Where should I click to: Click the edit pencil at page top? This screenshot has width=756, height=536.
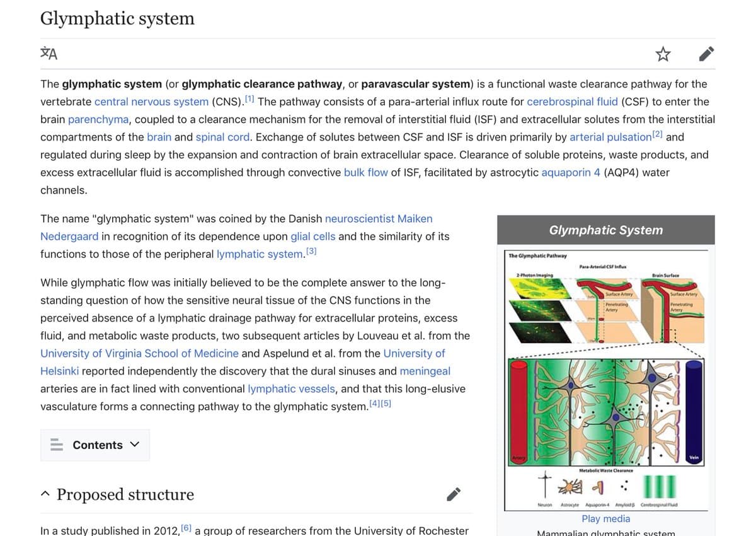click(x=706, y=54)
